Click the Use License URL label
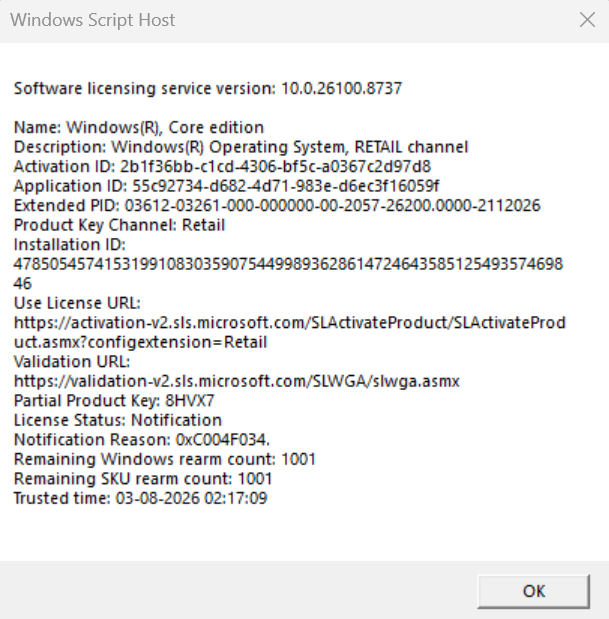The width and height of the screenshot is (609, 619). tap(77, 303)
